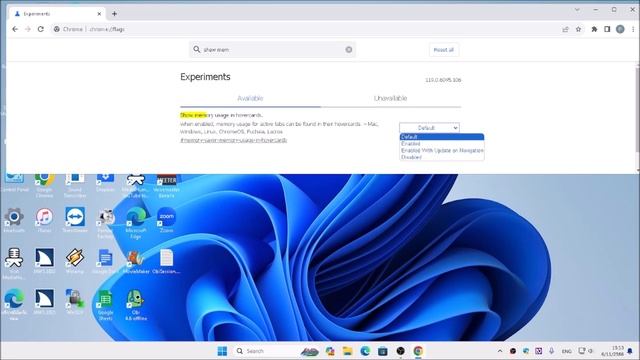Image resolution: width=640 pixels, height=360 pixels.
Task: Open the Chrome profile avatar
Action: tap(620, 29)
